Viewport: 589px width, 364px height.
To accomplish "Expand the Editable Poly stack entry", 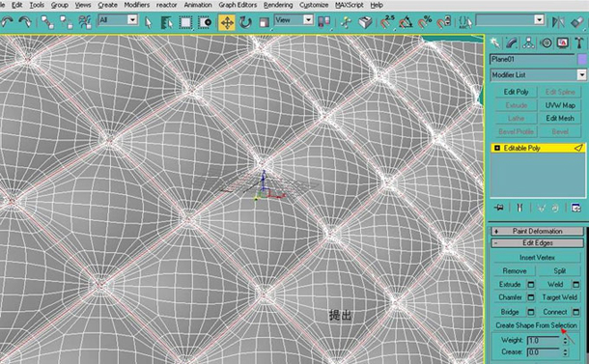I will (497, 148).
